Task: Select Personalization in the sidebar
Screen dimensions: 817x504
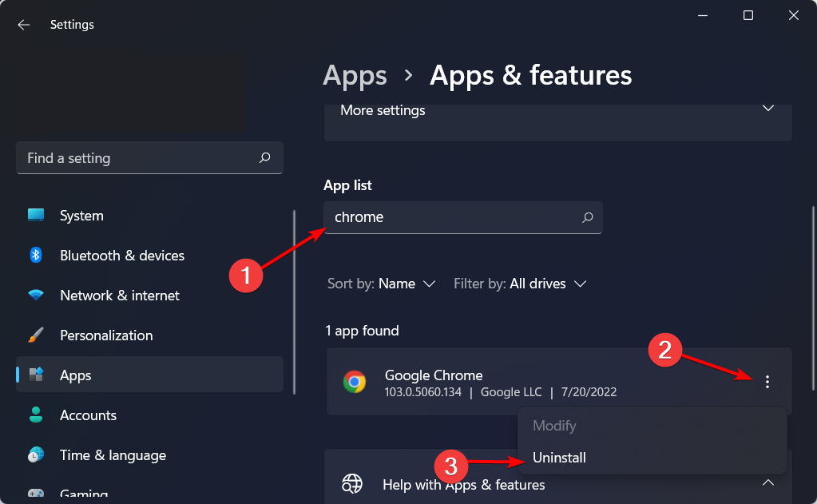Action: pos(149,335)
